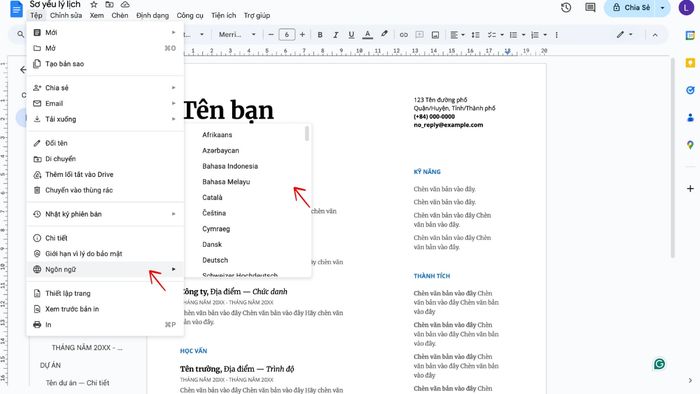Open highlight color pen tool
Screen dimensions: 700x394
click(x=384, y=34)
